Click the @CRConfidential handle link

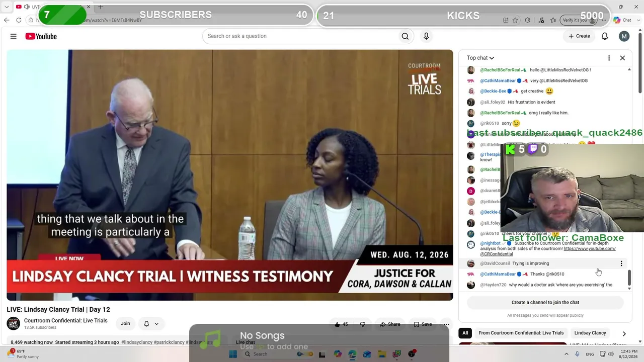click(x=496, y=254)
